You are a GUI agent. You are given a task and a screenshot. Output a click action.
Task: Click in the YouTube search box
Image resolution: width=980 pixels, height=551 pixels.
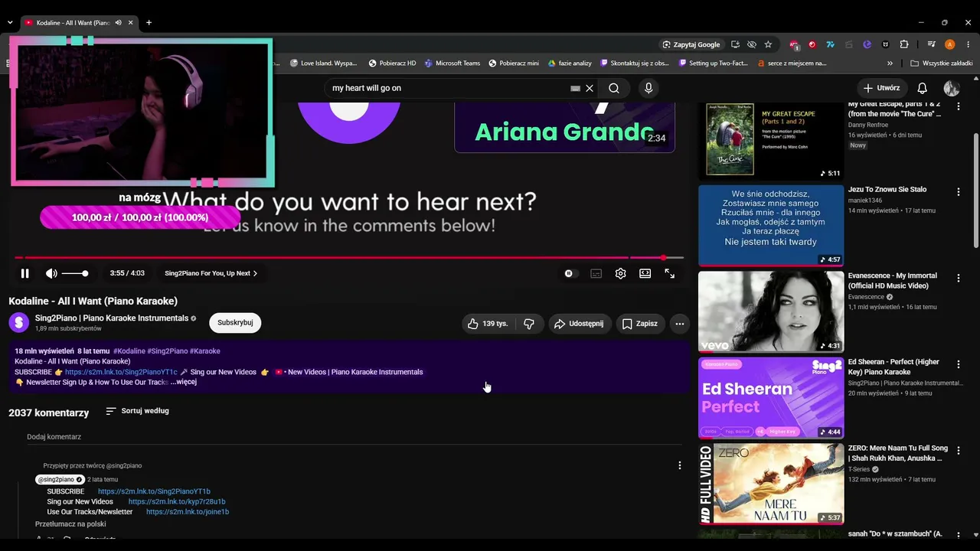click(x=448, y=88)
